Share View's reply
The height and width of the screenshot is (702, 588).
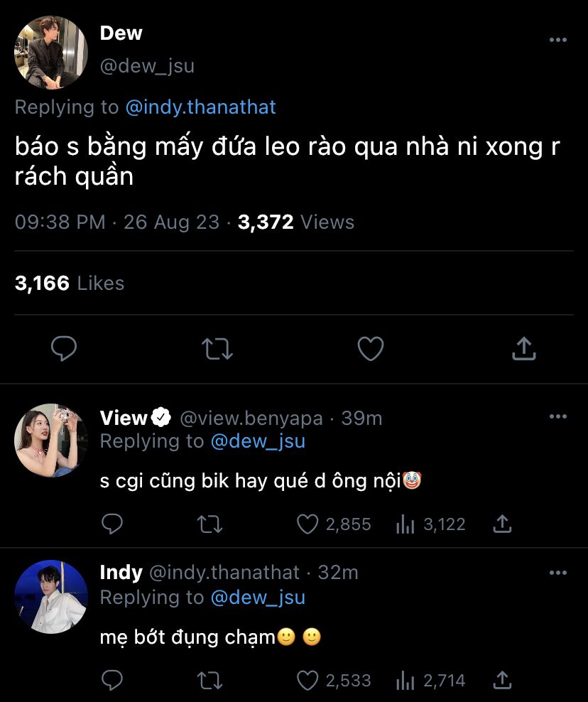click(502, 524)
